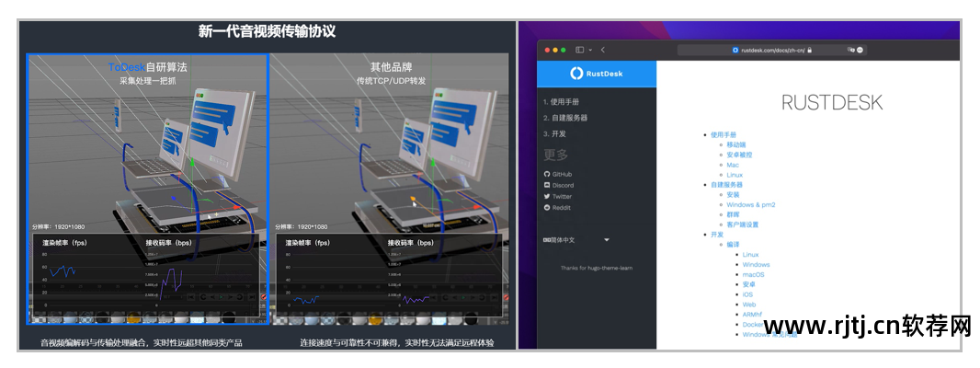Click the 其他品牌 heading in left image
This screenshot has width=980, height=368.
pyautogui.click(x=392, y=66)
